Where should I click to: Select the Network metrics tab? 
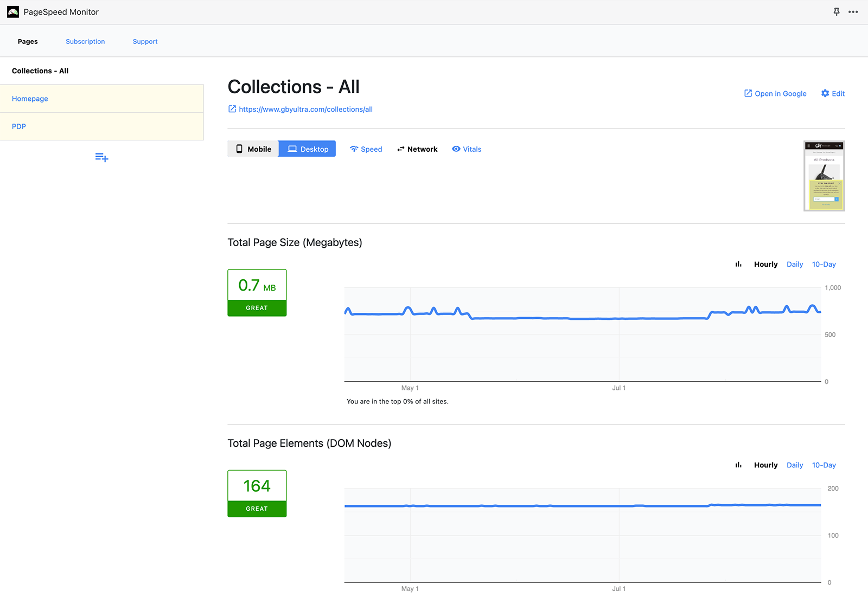click(x=417, y=149)
